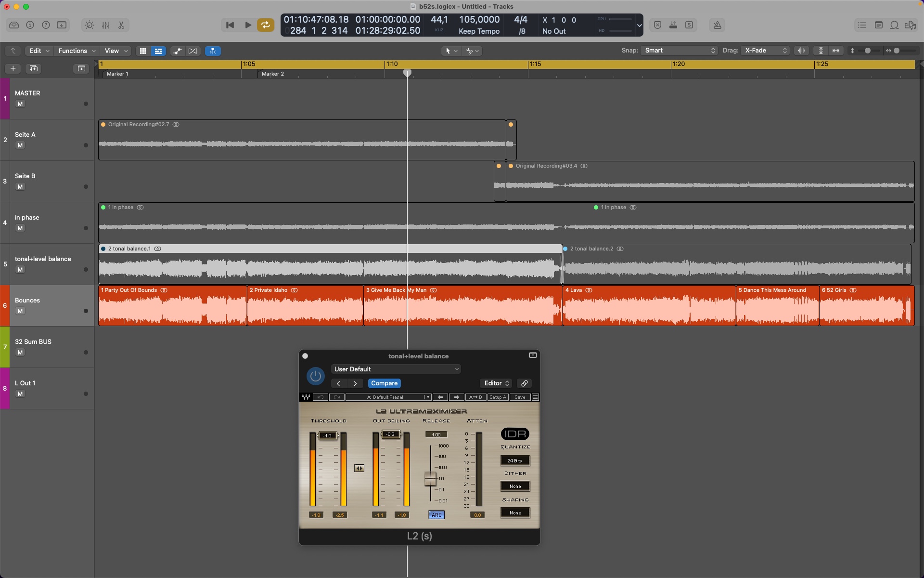The height and width of the screenshot is (578, 924).
Task: Toggle Cycle mode button
Action: pos(266,25)
